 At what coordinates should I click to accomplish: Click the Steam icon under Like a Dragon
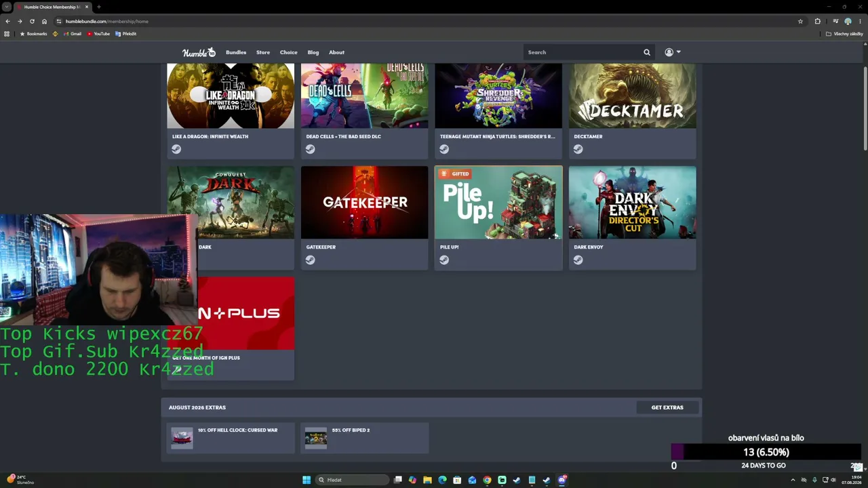[176, 149]
